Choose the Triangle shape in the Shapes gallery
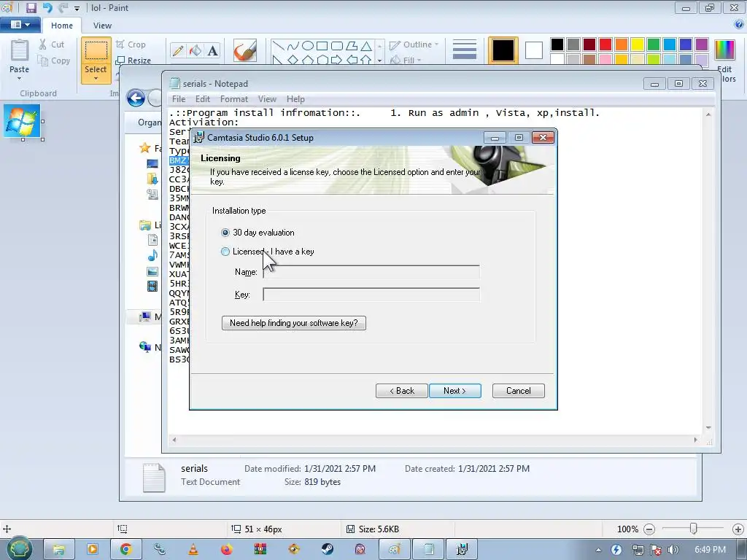This screenshot has height=560, width=747. tap(366, 46)
